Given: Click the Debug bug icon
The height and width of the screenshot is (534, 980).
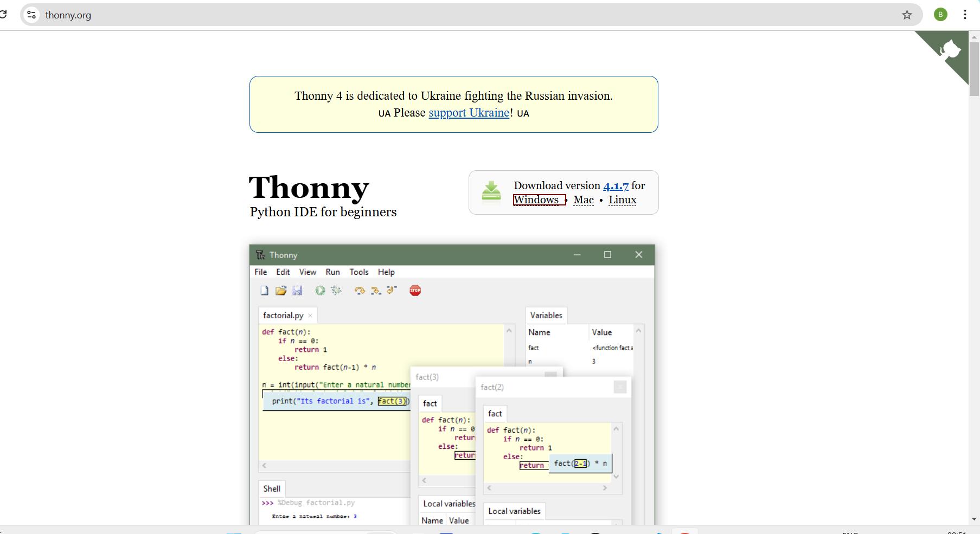Looking at the screenshot, I should click(x=336, y=291).
